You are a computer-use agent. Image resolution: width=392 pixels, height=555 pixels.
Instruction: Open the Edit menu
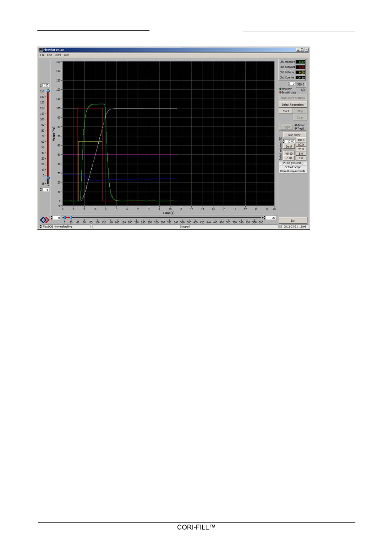point(49,55)
